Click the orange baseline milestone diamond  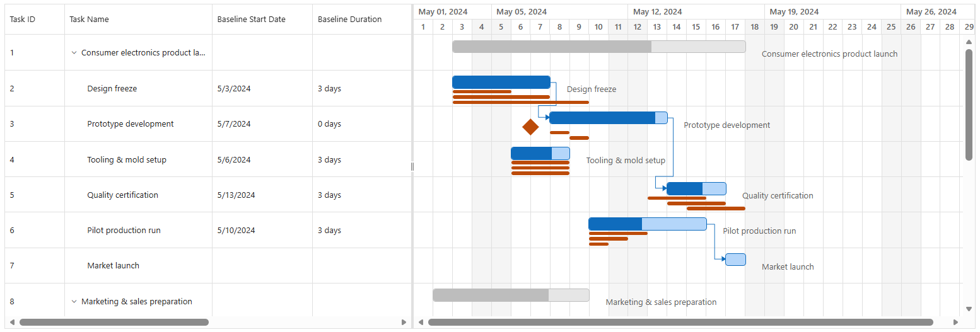530,127
